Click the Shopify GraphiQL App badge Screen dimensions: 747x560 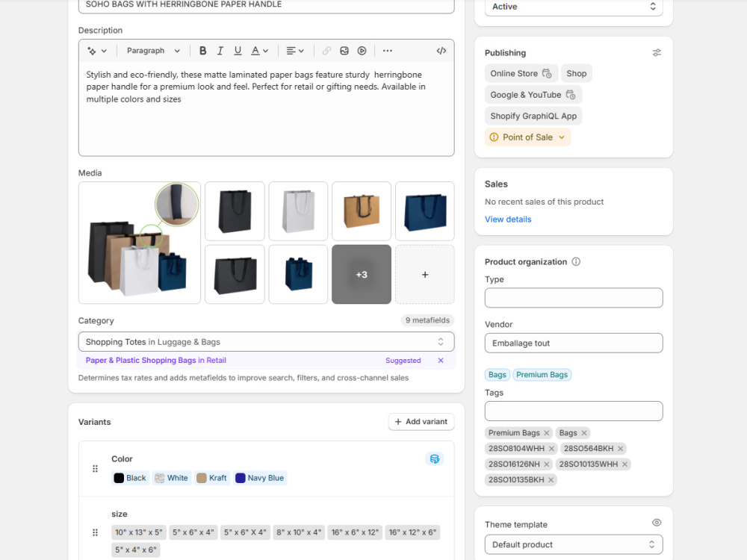tap(533, 116)
